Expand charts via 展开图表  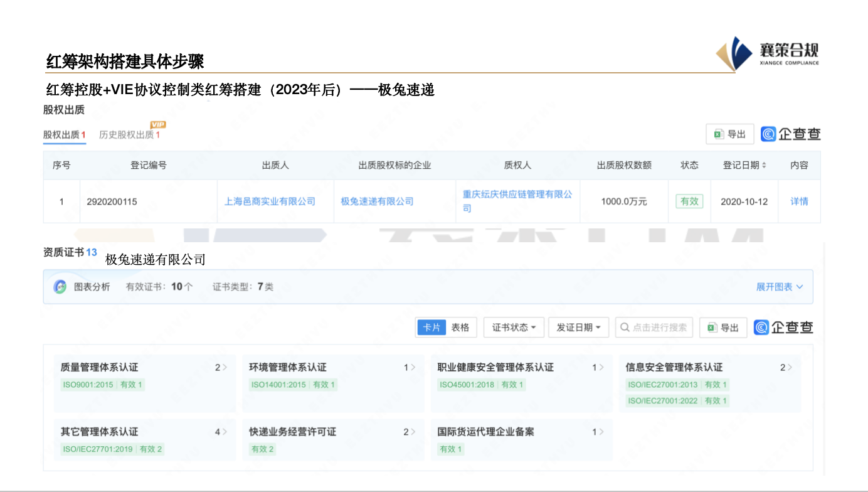[780, 286]
